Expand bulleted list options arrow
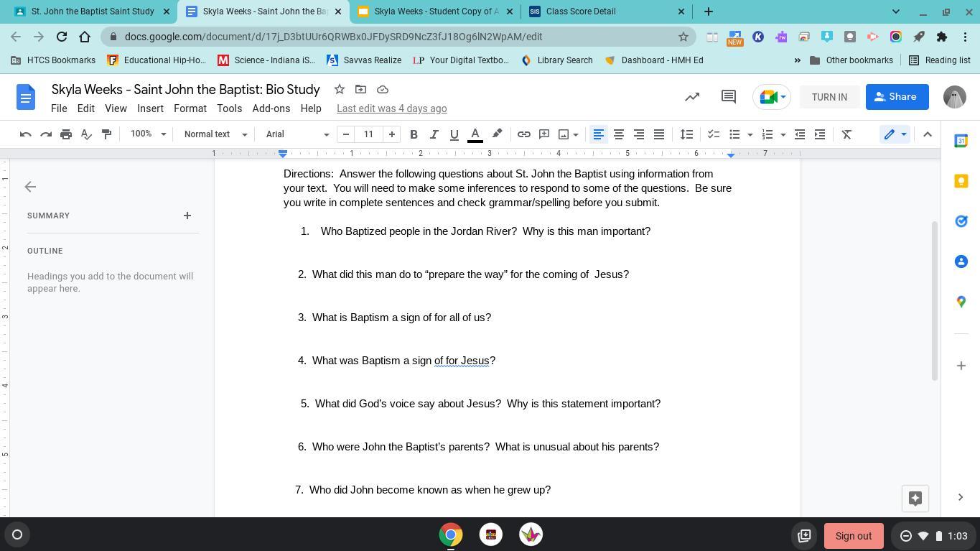Screen dimensions: 980x551 (x=750, y=134)
